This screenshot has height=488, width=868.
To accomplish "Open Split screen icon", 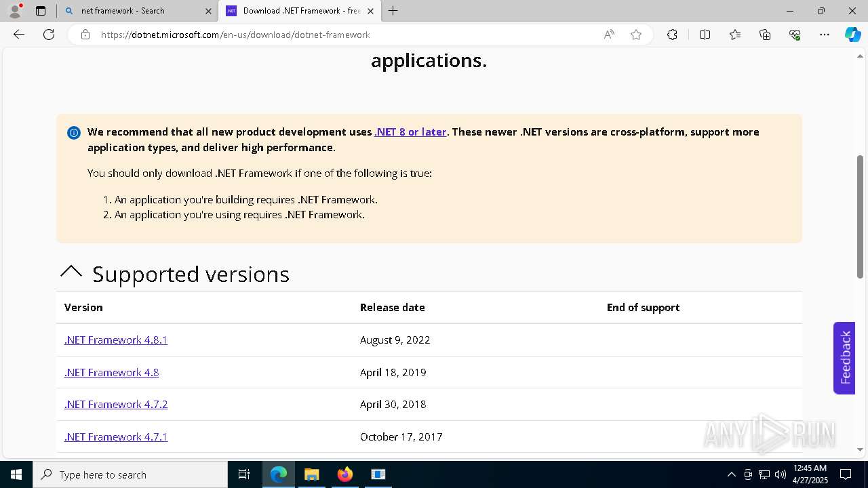I will (x=705, y=35).
